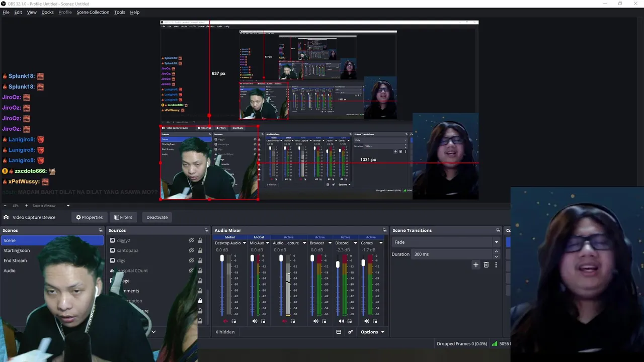Image resolution: width=644 pixels, height=362 pixels.
Task: Pop out the Sources dock
Action: click(206, 230)
